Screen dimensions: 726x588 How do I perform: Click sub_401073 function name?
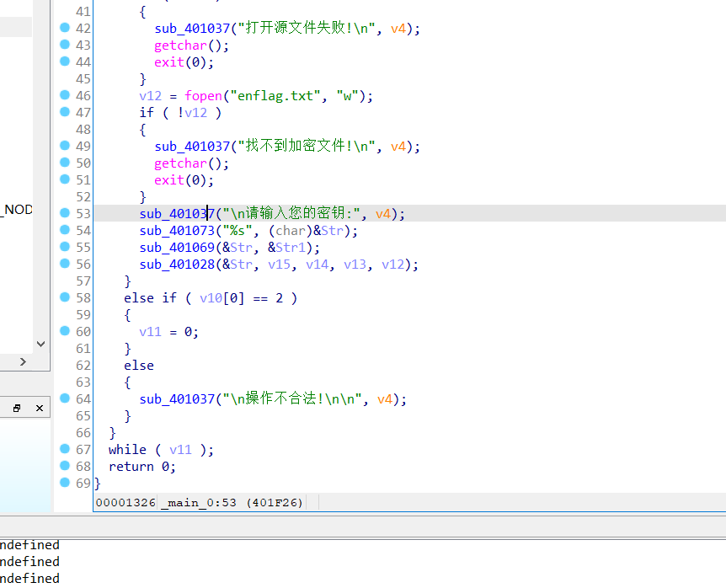(x=177, y=231)
